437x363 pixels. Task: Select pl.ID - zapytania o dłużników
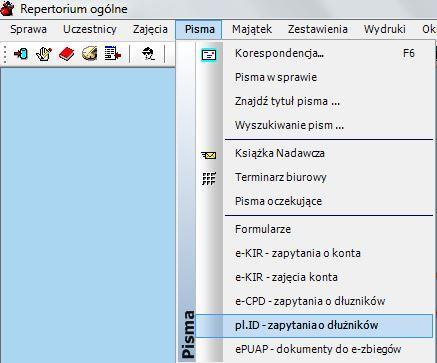click(314, 325)
